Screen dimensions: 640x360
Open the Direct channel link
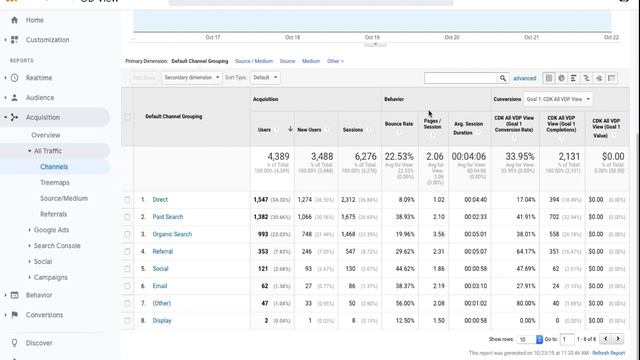(x=160, y=200)
